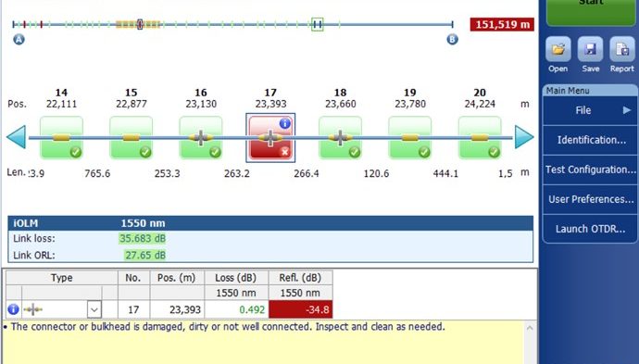Viewport: 639px width, 364px height.
Task: Click reflectance value -34.8 cell
Action: tap(301, 309)
